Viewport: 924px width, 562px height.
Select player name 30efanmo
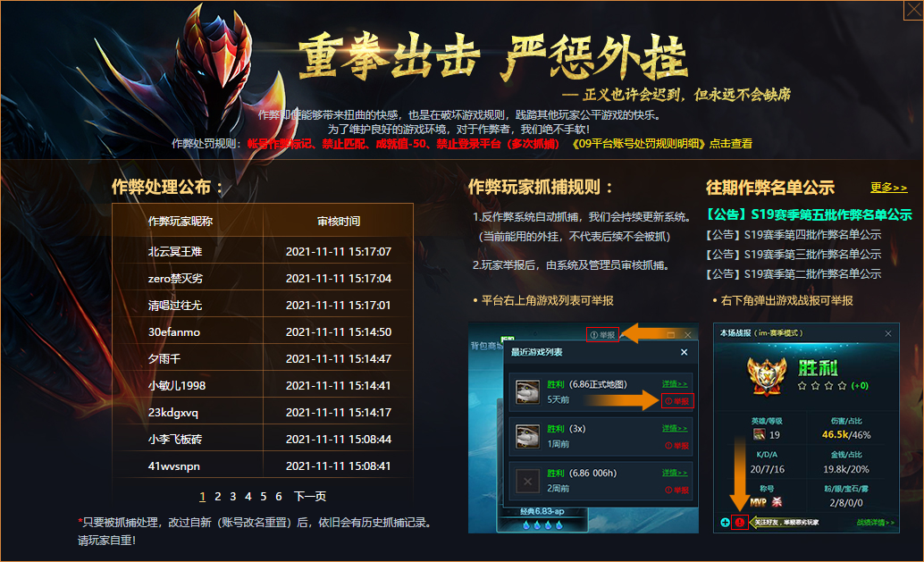click(x=174, y=331)
